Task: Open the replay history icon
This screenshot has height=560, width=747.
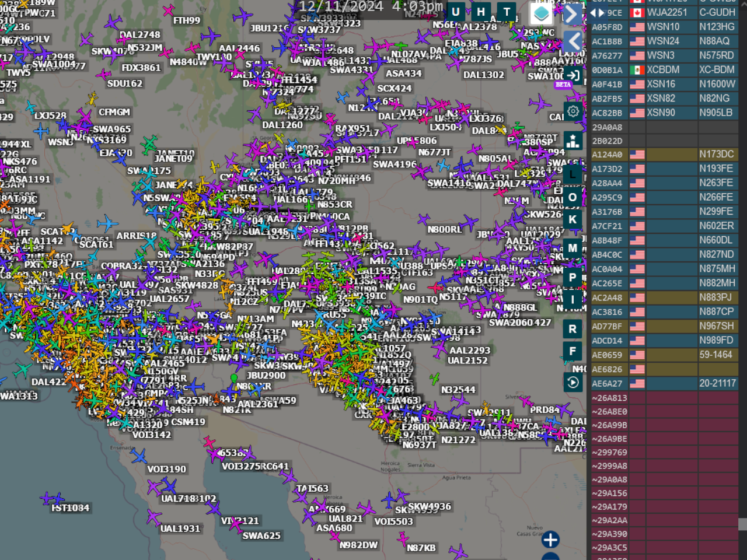Action: pos(573,382)
